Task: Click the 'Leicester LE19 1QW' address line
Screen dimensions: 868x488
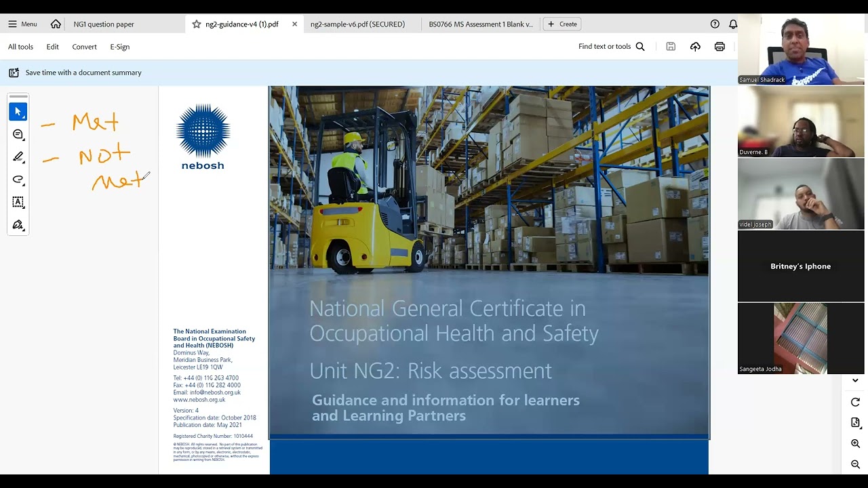Action: (x=198, y=367)
